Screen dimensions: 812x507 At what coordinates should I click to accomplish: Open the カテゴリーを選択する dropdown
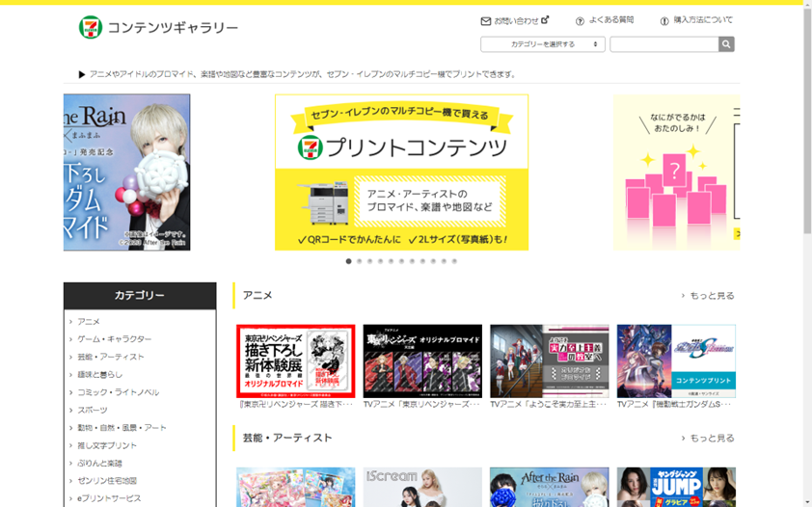click(542, 44)
